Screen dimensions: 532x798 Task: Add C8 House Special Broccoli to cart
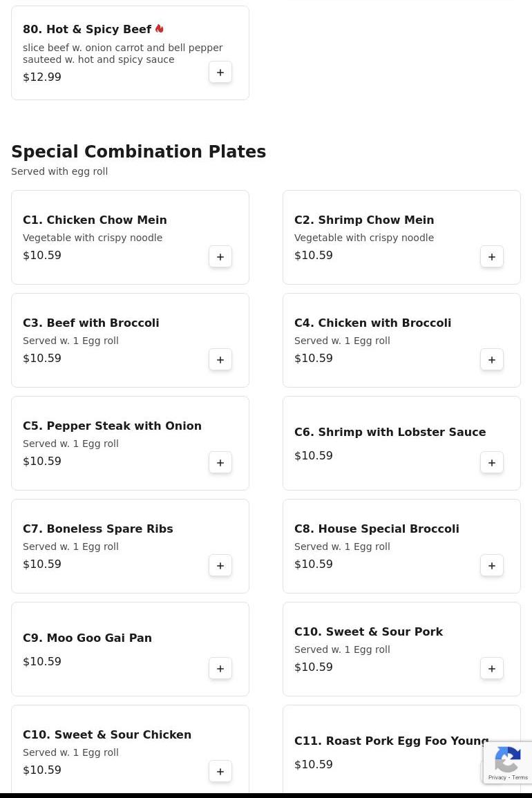492,565
